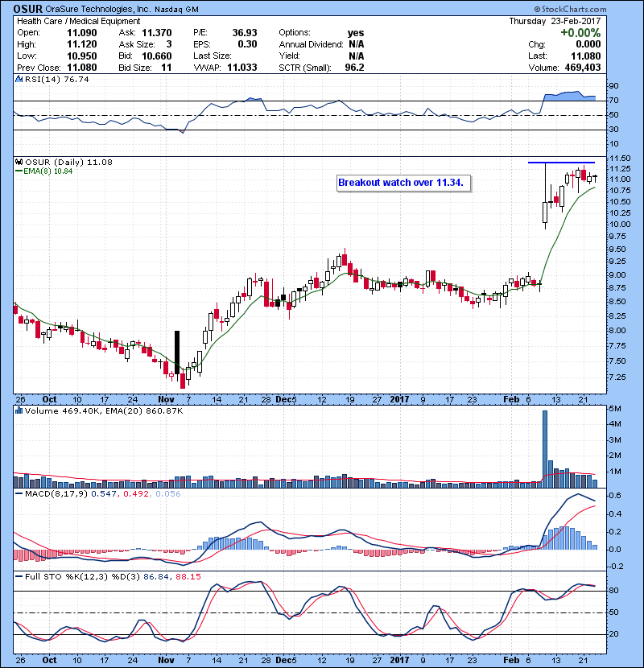Click the Full STO legend line marker
Screen dimensions: 644x668
pyautogui.click(x=19, y=576)
